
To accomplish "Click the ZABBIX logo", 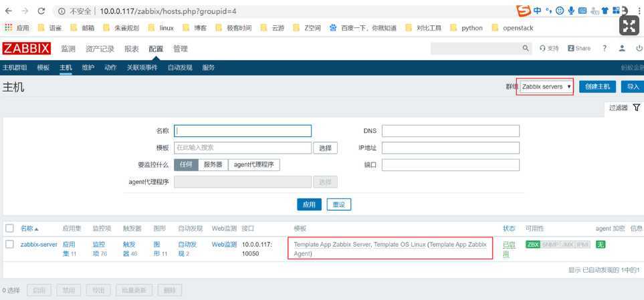I will point(27,48).
